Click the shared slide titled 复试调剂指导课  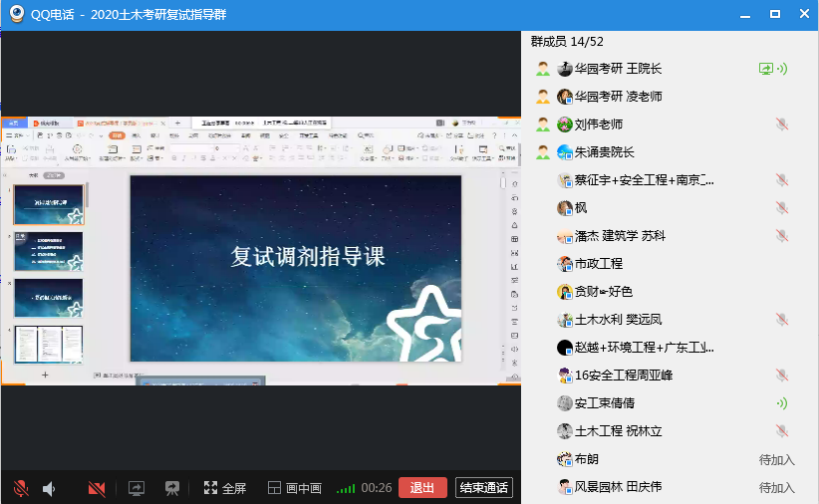point(296,267)
